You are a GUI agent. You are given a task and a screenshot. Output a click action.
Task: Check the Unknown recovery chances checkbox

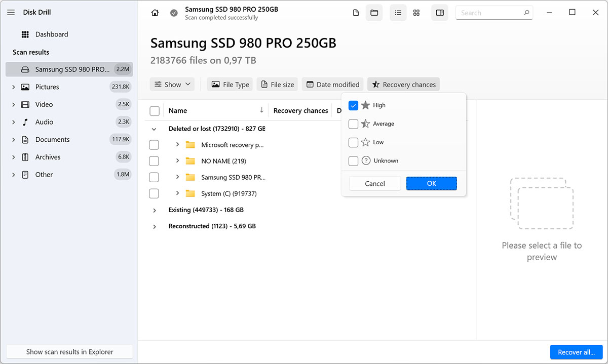tap(354, 160)
